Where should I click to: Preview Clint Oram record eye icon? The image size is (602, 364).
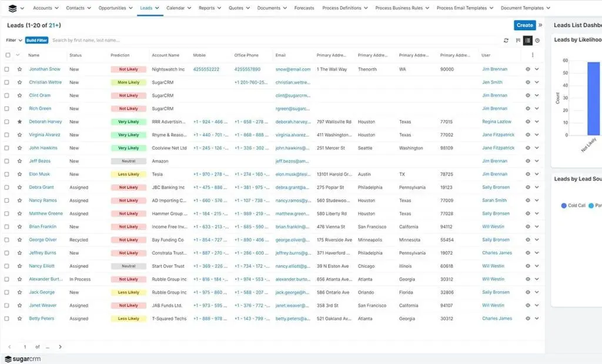(x=528, y=96)
